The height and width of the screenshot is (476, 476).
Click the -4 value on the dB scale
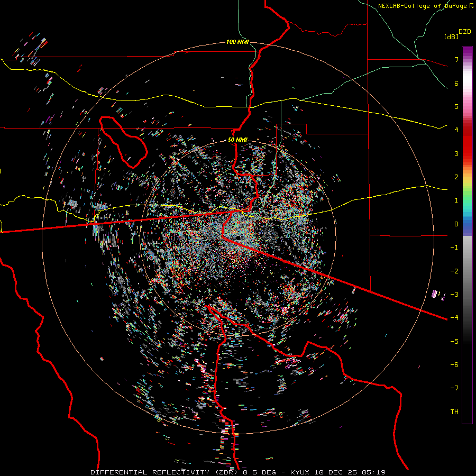coord(454,317)
